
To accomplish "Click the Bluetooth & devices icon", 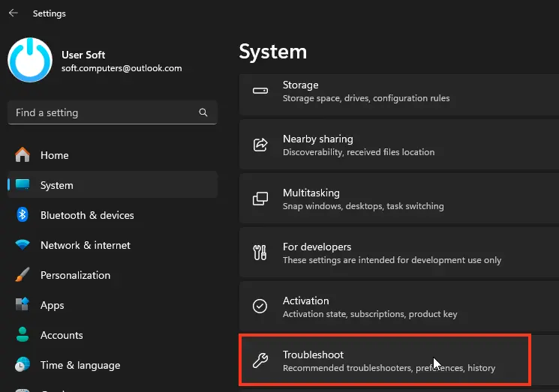I will (23, 215).
